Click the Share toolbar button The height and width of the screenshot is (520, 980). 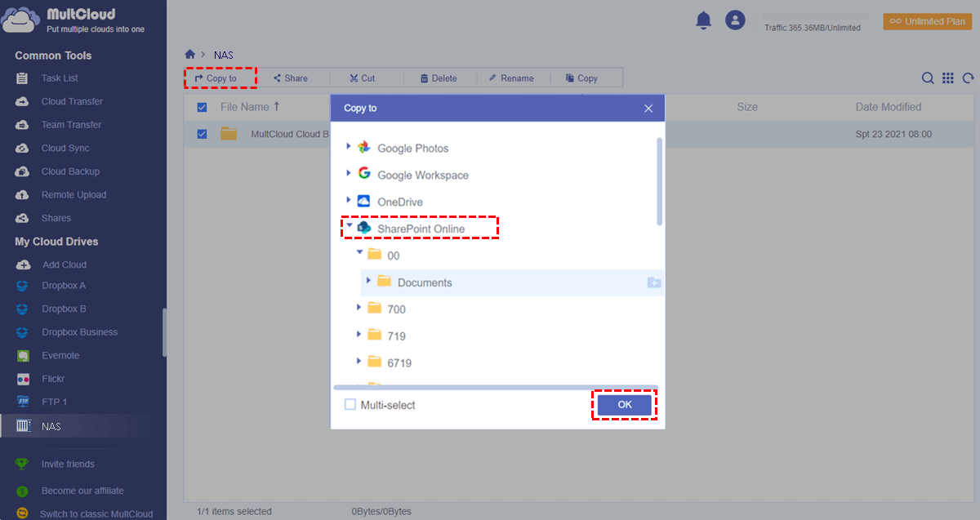[291, 78]
